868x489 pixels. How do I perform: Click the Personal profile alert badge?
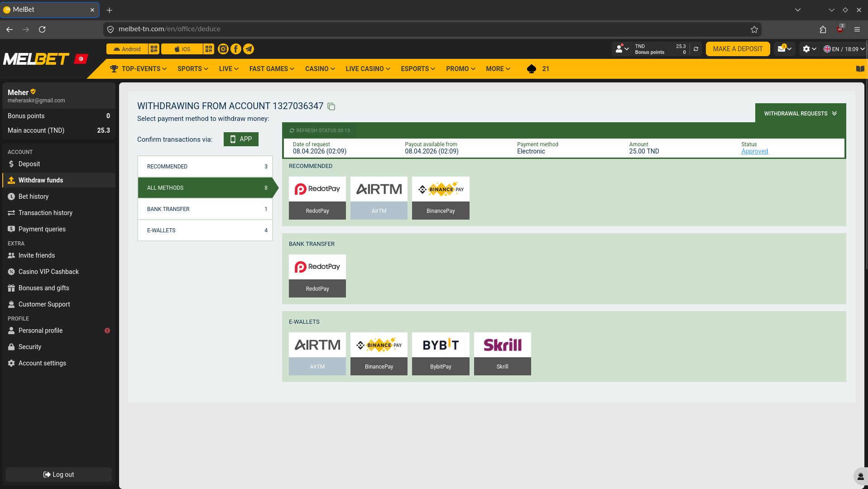point(107,331)
